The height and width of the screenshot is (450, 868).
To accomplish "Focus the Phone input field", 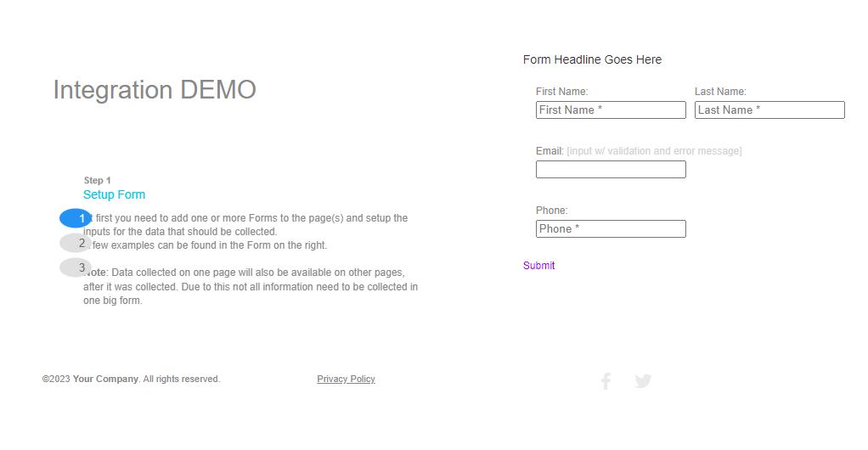I will click(611, 229).
